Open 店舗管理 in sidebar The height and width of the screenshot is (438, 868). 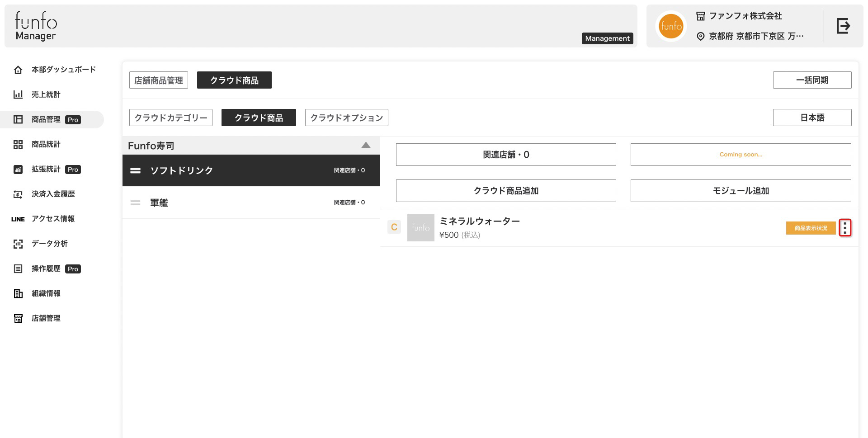[46, 318]
